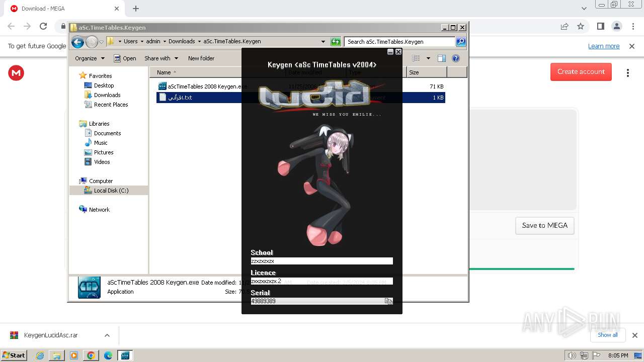644x362 pixels.
Task: Click admin in the address breadcrumb
Action: point(153,42)
